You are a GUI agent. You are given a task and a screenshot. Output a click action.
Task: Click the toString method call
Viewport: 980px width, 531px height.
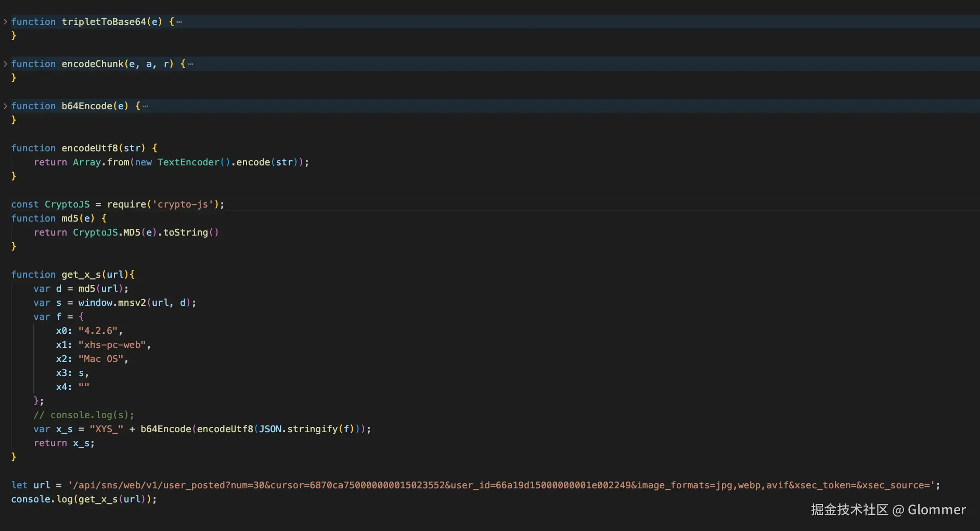pyautogui.click(x=186, y=232)
